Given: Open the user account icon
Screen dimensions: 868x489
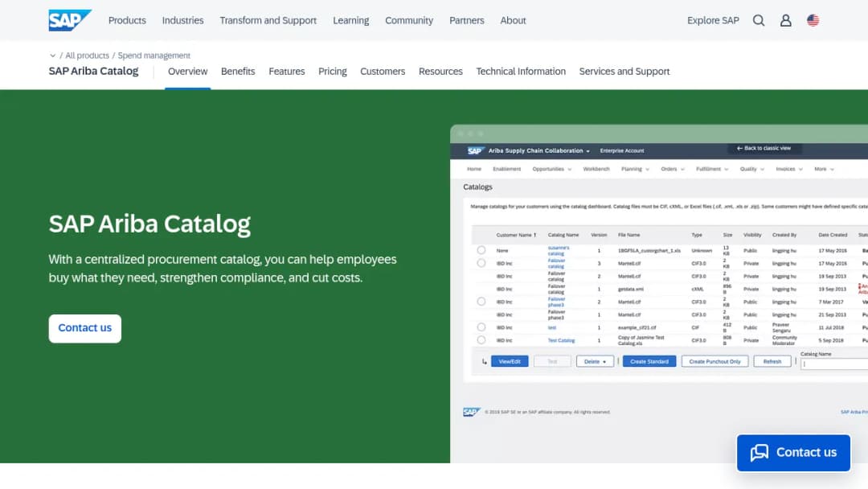Looking at the screenshot, I should [x=785, y=20].
